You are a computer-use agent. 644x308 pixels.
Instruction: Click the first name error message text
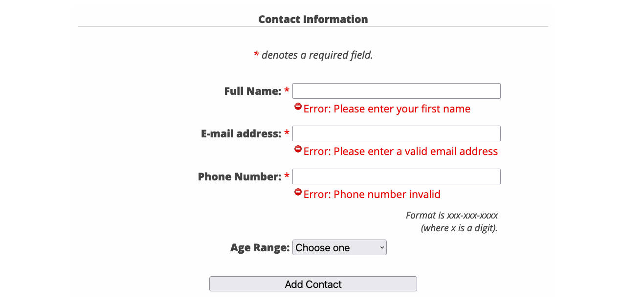click(x=387, y=109)
